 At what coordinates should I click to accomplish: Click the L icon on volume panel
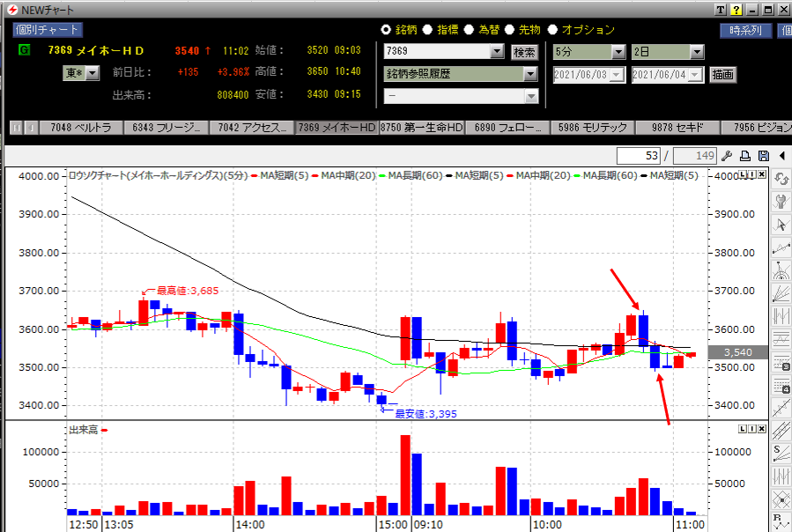[743, 429]
